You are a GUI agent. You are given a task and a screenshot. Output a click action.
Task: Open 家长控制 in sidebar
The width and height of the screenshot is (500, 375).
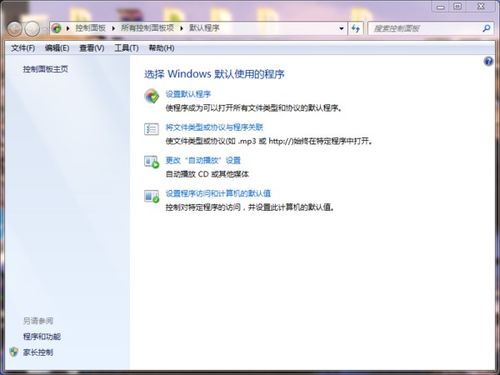(38, 352)
